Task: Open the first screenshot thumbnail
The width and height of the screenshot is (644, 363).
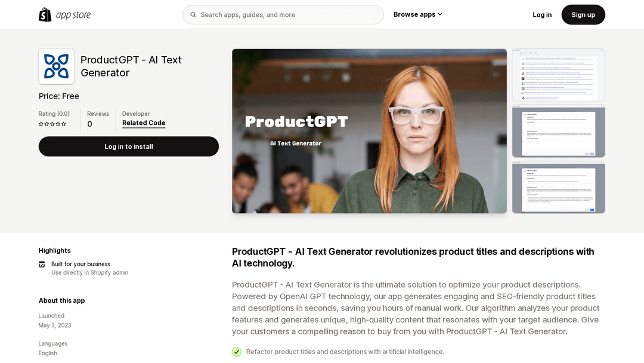Action: click(x=558, y=75)
